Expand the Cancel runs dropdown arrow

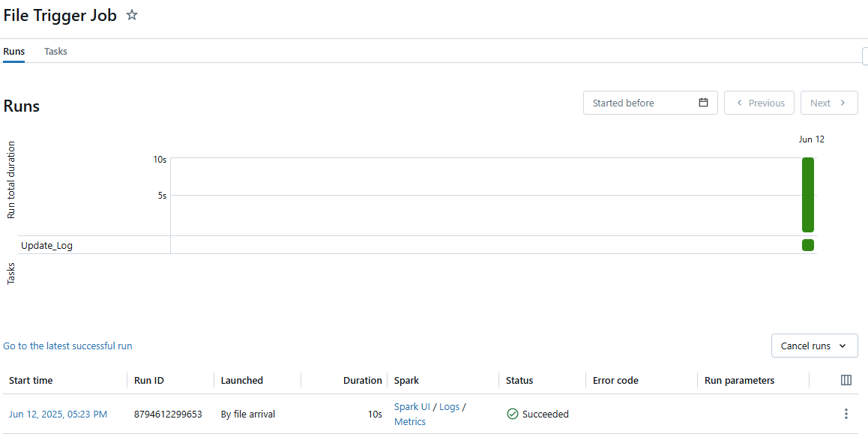point(843,346)
